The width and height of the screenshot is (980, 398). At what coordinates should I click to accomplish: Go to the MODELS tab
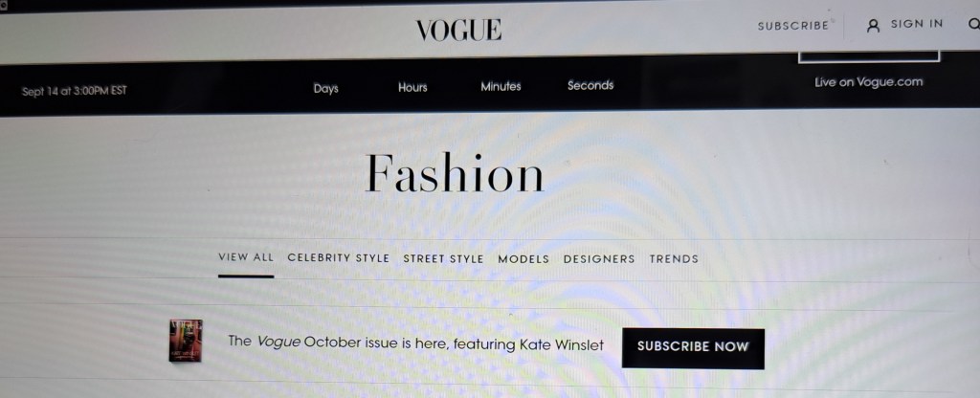[x=523, y=258]
